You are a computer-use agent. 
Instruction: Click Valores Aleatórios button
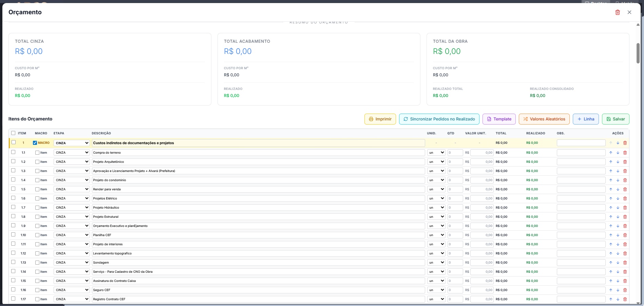pos(544,119)
